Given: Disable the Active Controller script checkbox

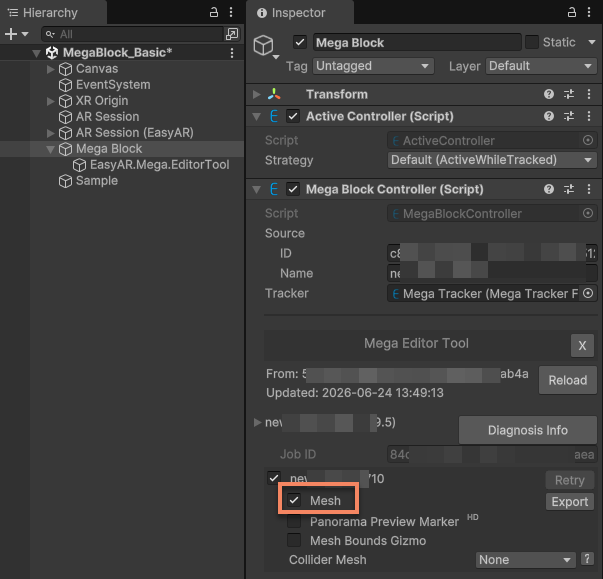Looking at the screenshot, I should (x=293, y=116).
